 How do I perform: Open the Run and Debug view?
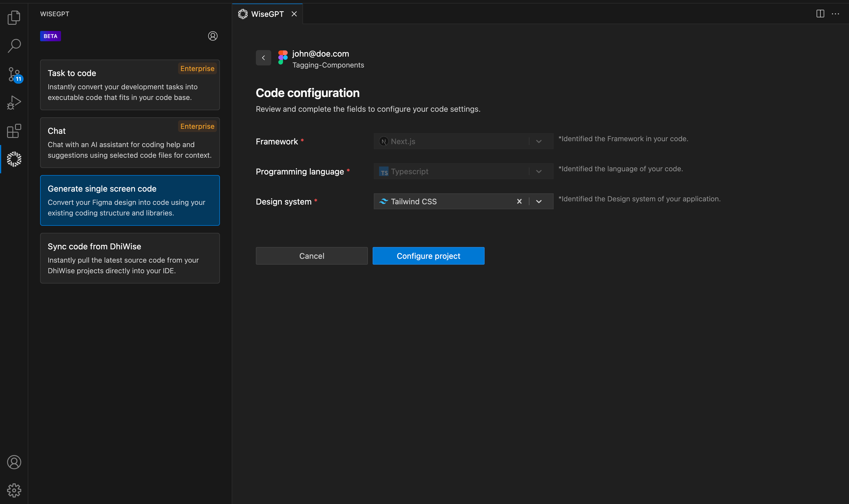14,103
